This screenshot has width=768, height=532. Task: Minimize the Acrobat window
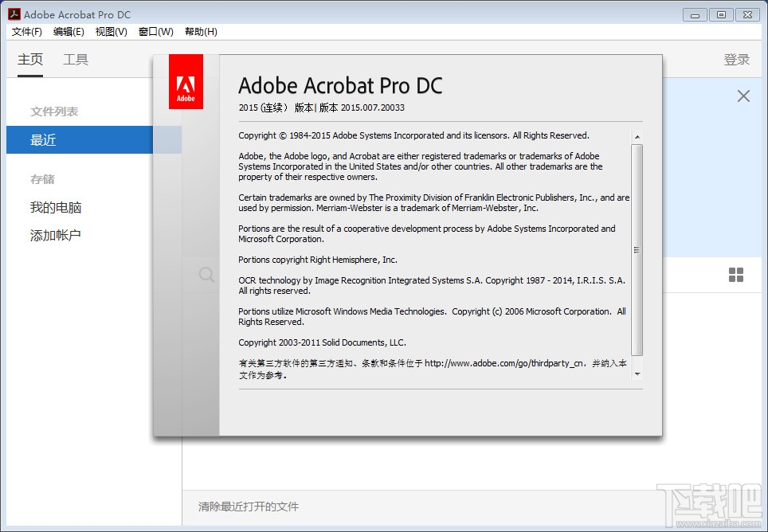[695, 14]
